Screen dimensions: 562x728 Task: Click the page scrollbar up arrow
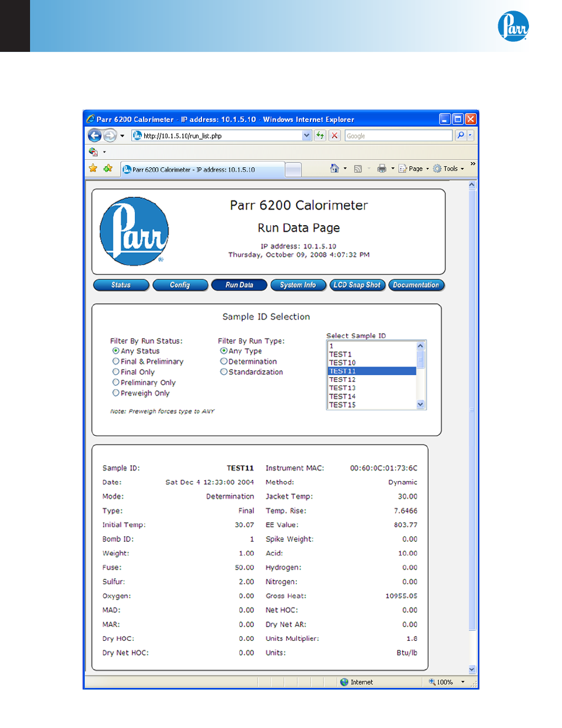coord(472,185)
